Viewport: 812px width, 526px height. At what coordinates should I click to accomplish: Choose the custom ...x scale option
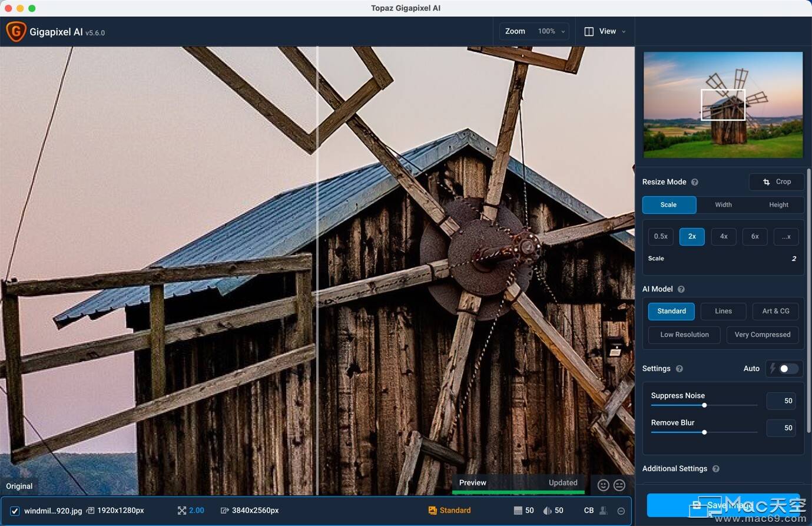click(x=786, y=236)
